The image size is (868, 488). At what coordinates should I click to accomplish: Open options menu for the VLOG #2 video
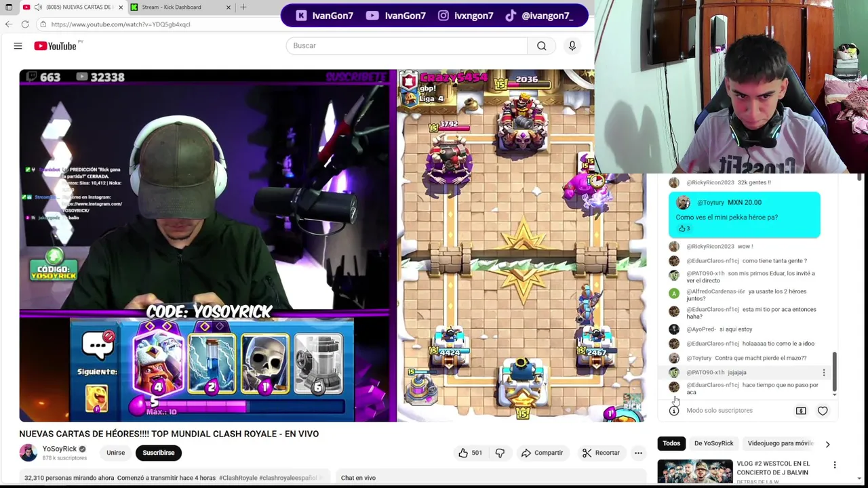tap(835, 465)
